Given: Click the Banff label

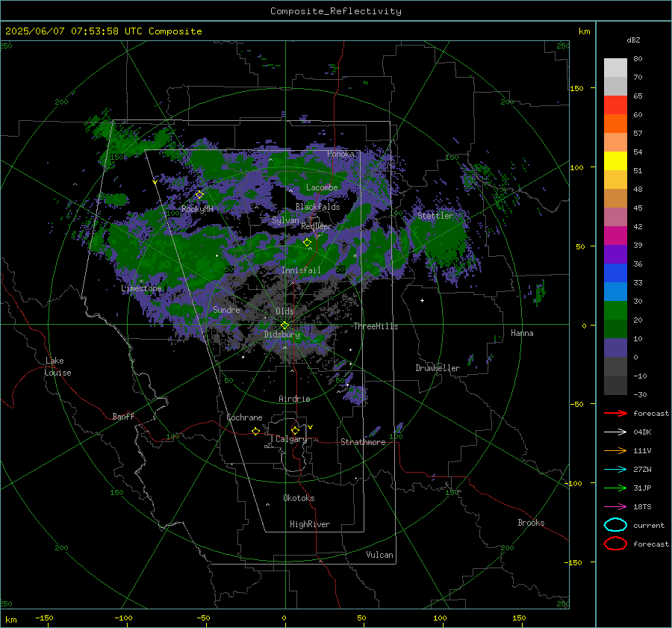Looking at the screenshot, I should click(x=123, y=416).
